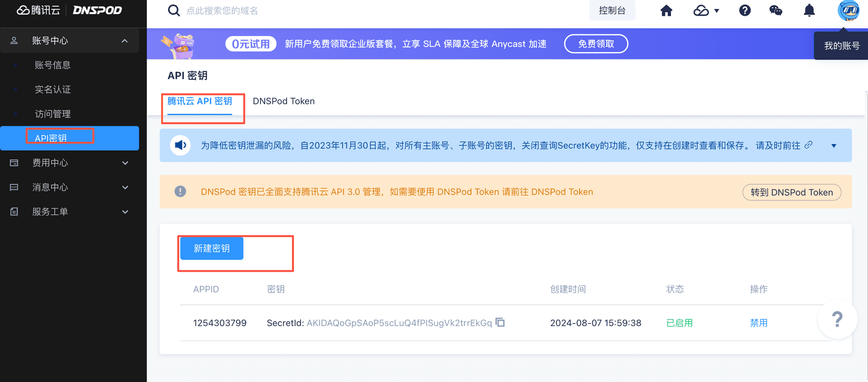Click the 服务工单 ticket icon
This screenshot has width=868, height=382.
(14, 212)
